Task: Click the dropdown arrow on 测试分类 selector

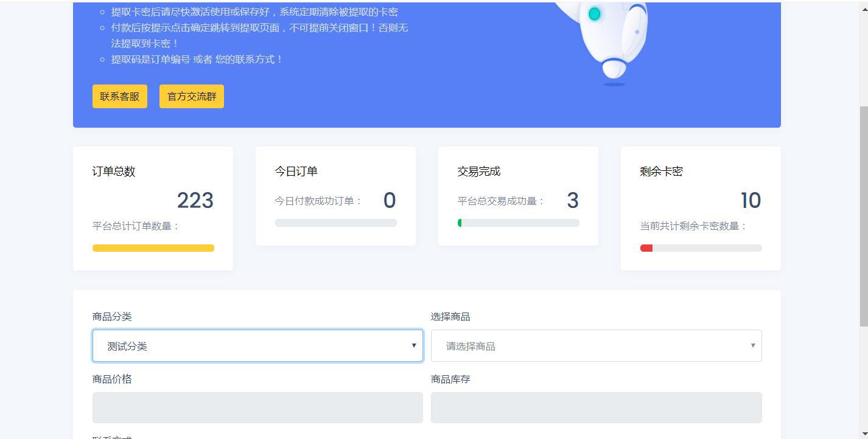Action: click(x=414, y=345)
